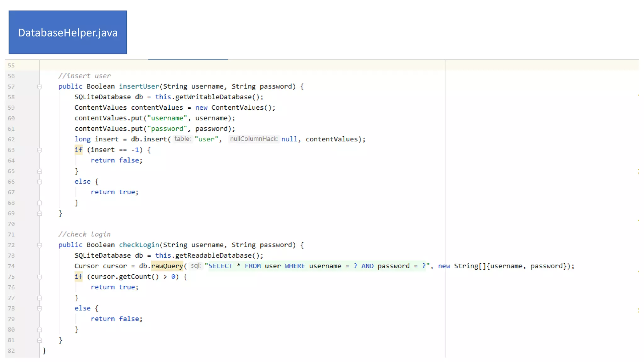Click the highlighted 'if' keyword on line 63
This screenshot has height=362, width=644.
click(79, 150)
